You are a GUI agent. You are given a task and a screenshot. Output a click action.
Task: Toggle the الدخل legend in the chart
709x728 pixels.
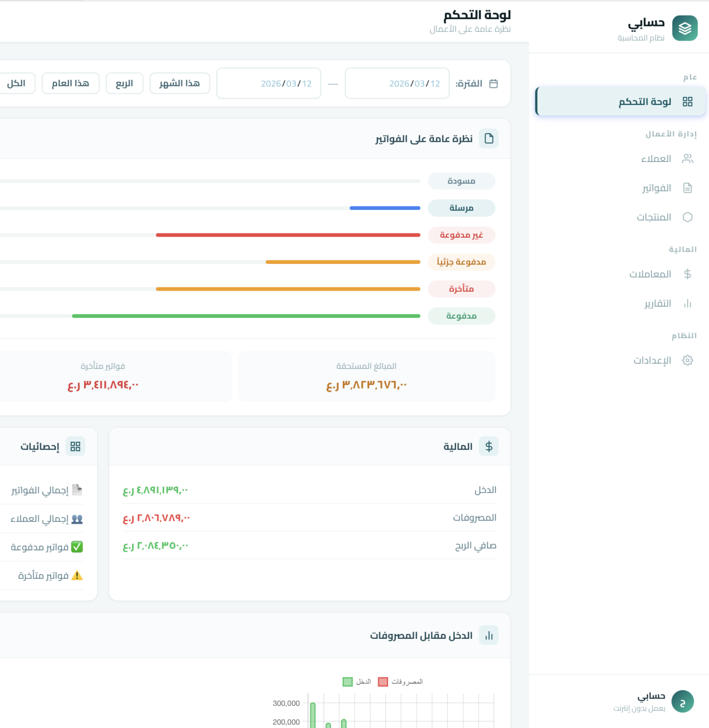356,682
